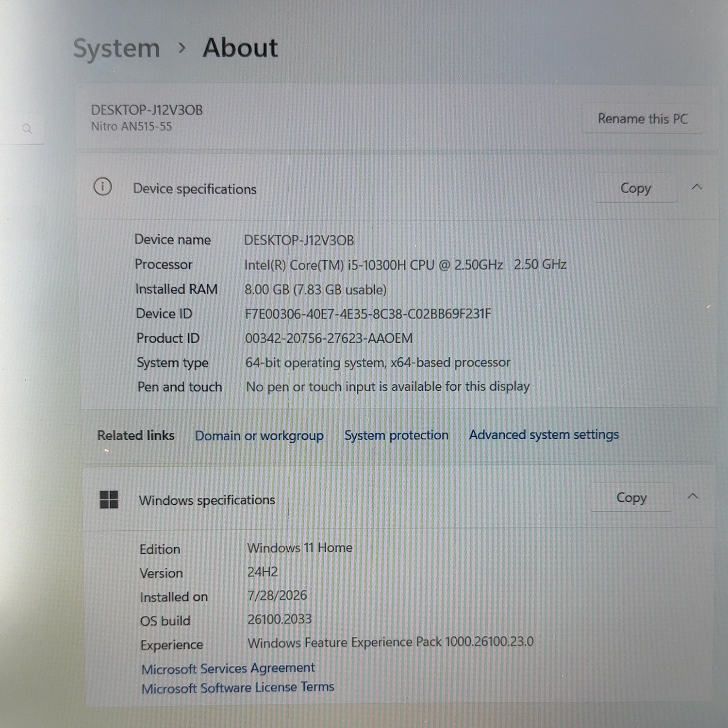Click the Product ID label
The width and height of the screenshot is (728, 728).
(168, 338)
